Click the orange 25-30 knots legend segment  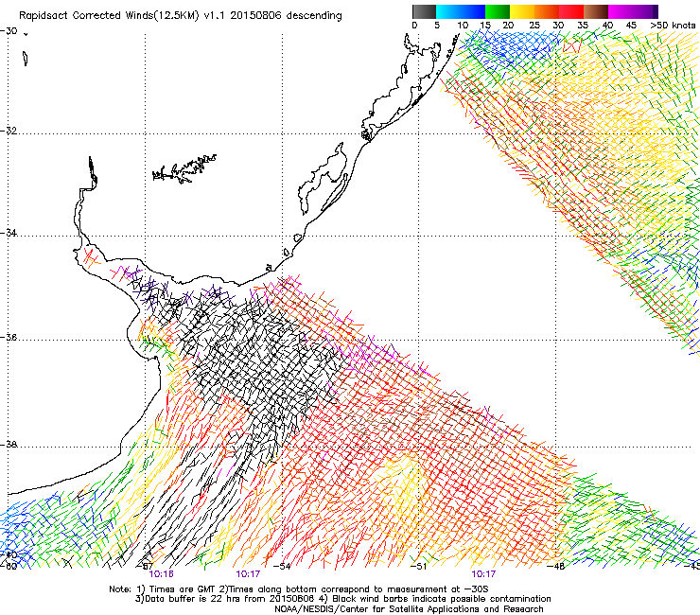tap(547, 11)
